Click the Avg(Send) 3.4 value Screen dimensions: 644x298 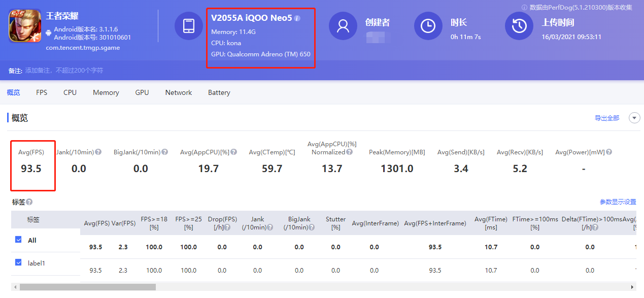click(461, 169)
